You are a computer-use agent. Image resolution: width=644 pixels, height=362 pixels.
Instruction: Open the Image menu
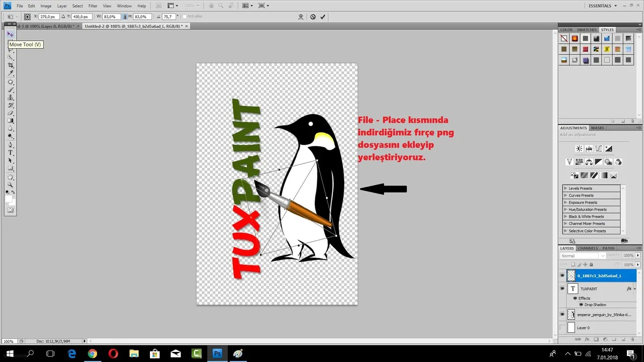(46, 6)
